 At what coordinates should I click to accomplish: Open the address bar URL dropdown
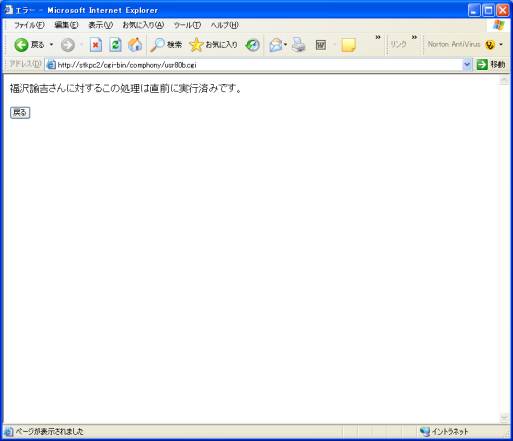click(467, 64)
